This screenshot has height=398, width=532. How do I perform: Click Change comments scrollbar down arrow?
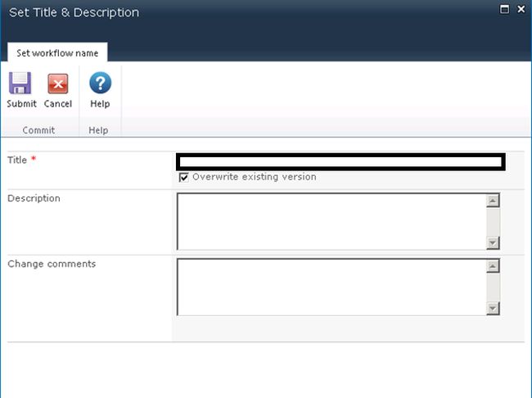tap(493, 309)
